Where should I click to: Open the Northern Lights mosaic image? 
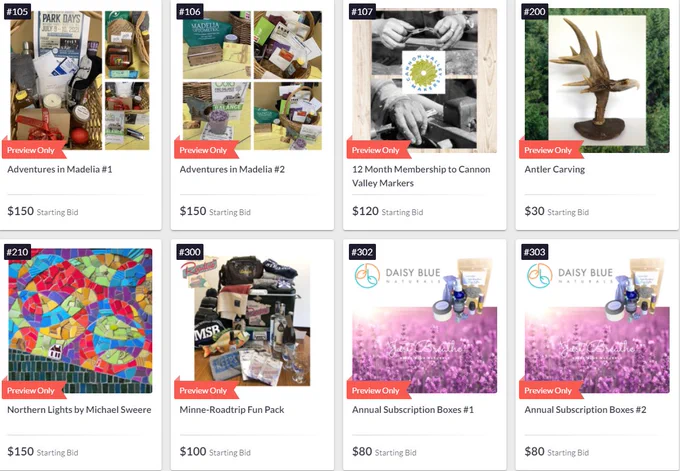tap(80, 321)
